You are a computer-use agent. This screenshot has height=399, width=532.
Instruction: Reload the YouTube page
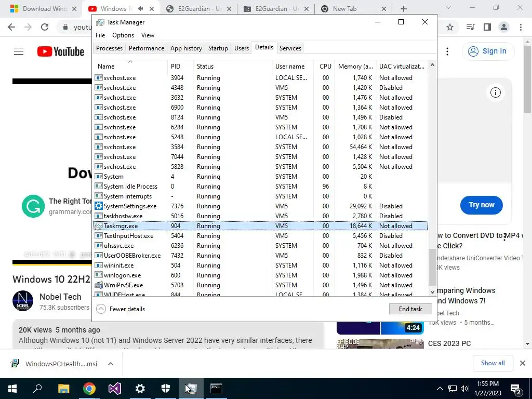coord(45,27)
